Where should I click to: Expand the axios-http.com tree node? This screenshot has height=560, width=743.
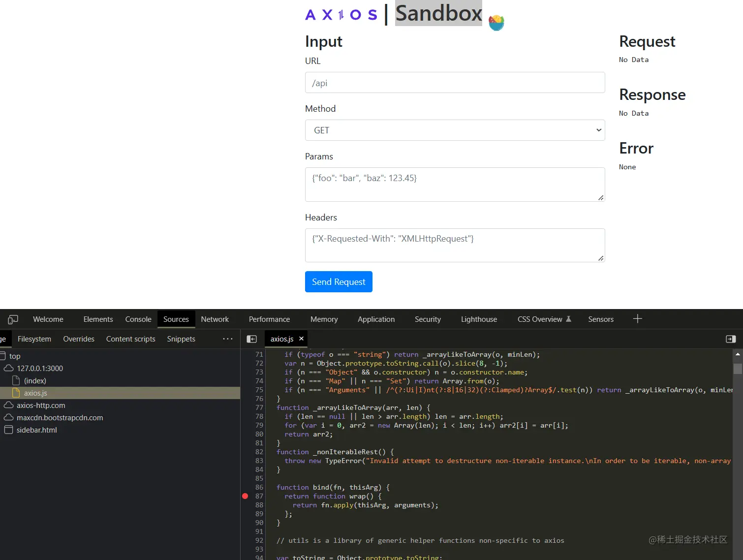click(41, 405)
